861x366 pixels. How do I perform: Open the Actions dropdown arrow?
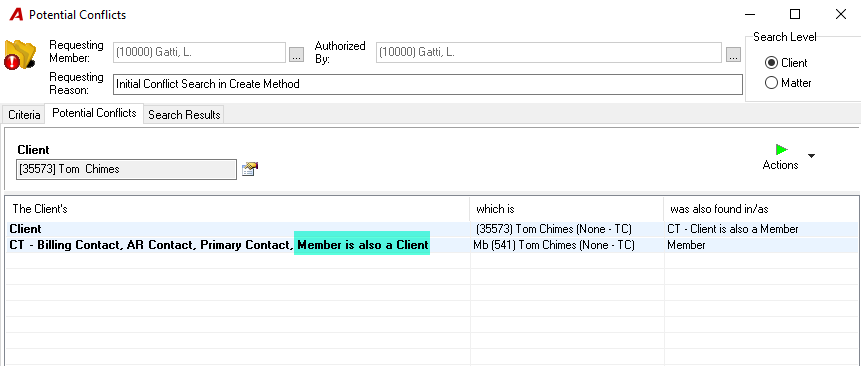(x=811, y=156)
